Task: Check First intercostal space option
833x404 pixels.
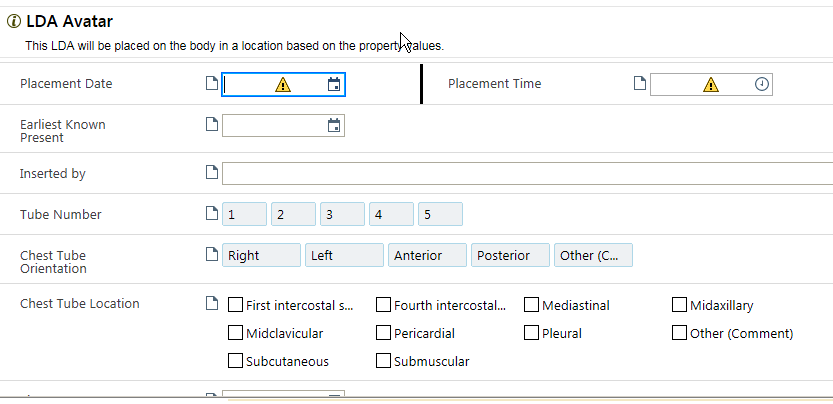Action: coord(235,305)
